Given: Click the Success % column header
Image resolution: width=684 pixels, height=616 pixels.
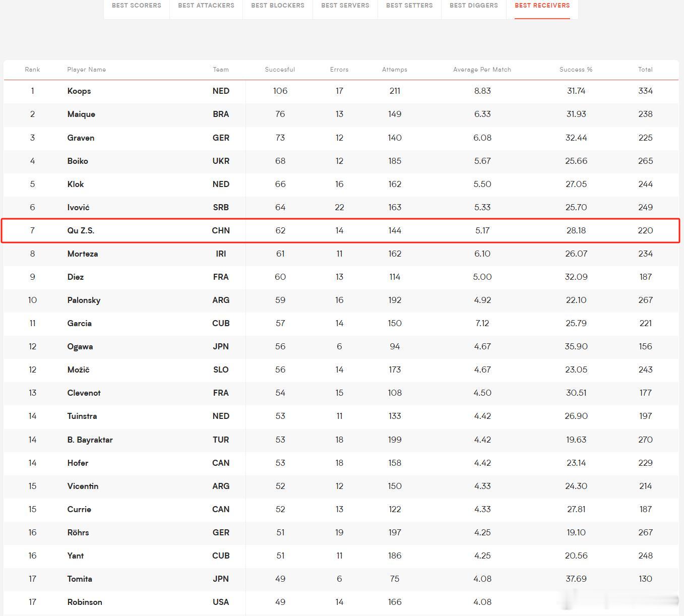Looking at the screenshot, I should (x=576, y=70).
